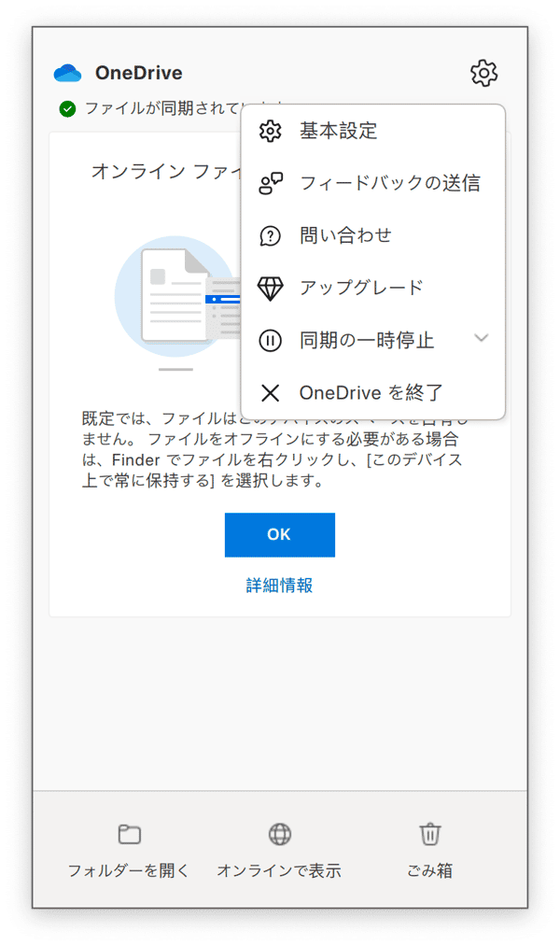Click ごみ箱 label
The height and width of the screenshot is (946, 560).
coord(429,870)
